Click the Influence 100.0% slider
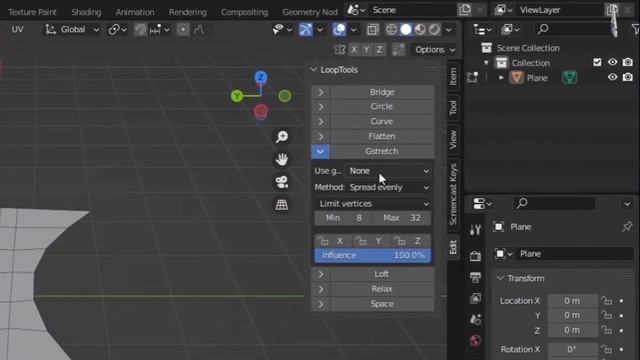640x360 pixels. click(373, 255)
